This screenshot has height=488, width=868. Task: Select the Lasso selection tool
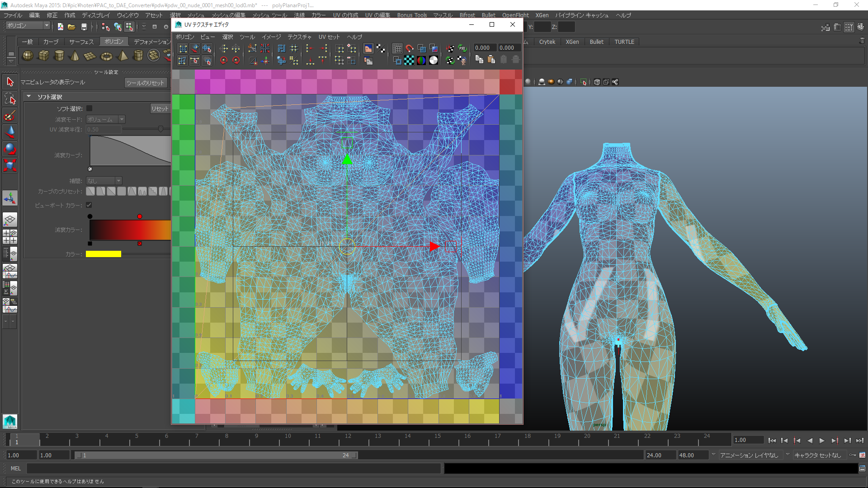(10, 99)
